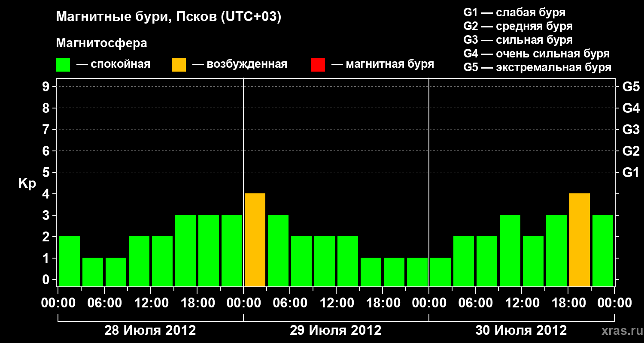Click the "G5" right axis label
The height and width of the screenshot is (343, 644).
631,87
